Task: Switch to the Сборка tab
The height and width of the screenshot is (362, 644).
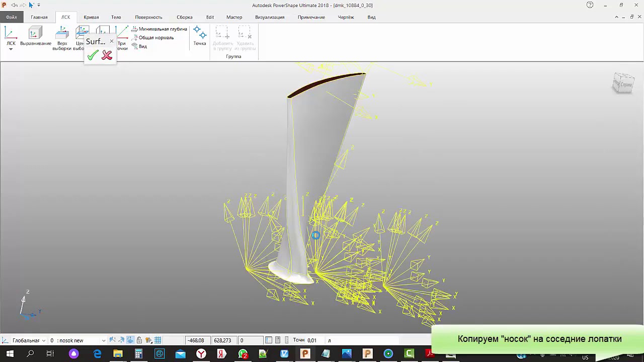Action: (x=185, y=17)
